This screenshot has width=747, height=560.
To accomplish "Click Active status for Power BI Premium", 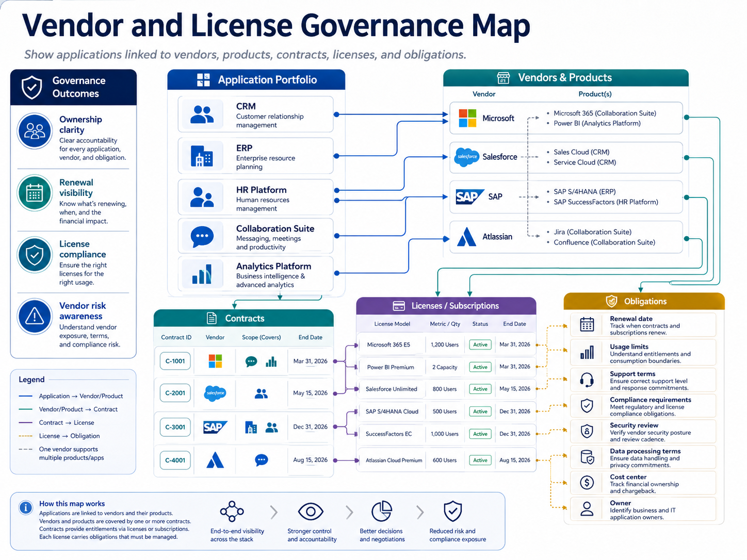I will pyautogui.click(x=480, y=367).
